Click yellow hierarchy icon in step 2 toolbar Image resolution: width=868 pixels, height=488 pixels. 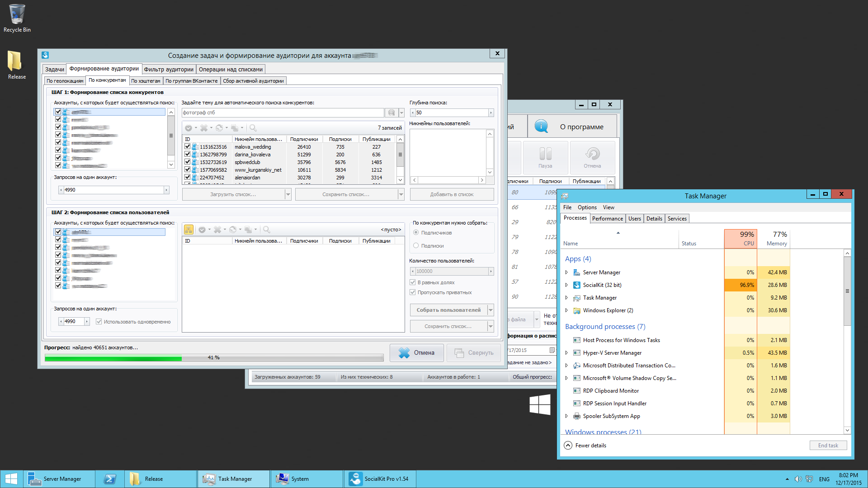(x=189, y=230)
